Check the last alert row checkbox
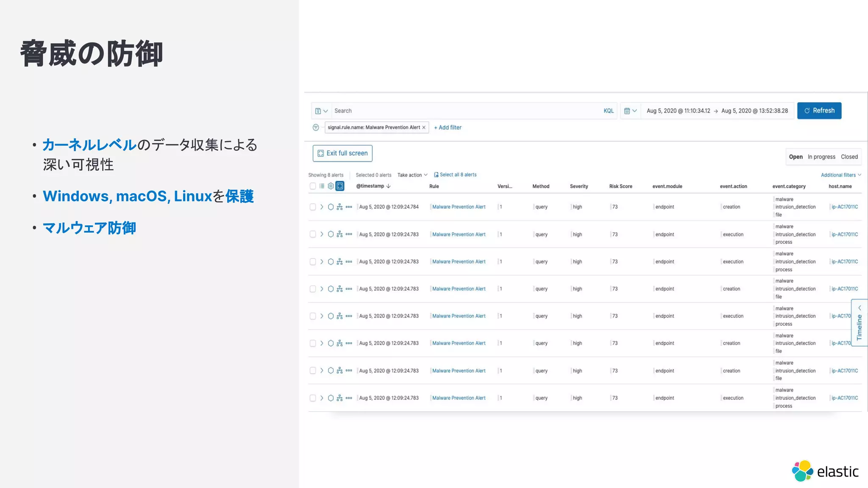This screenshot has height=488, width=868. [313, 398]
